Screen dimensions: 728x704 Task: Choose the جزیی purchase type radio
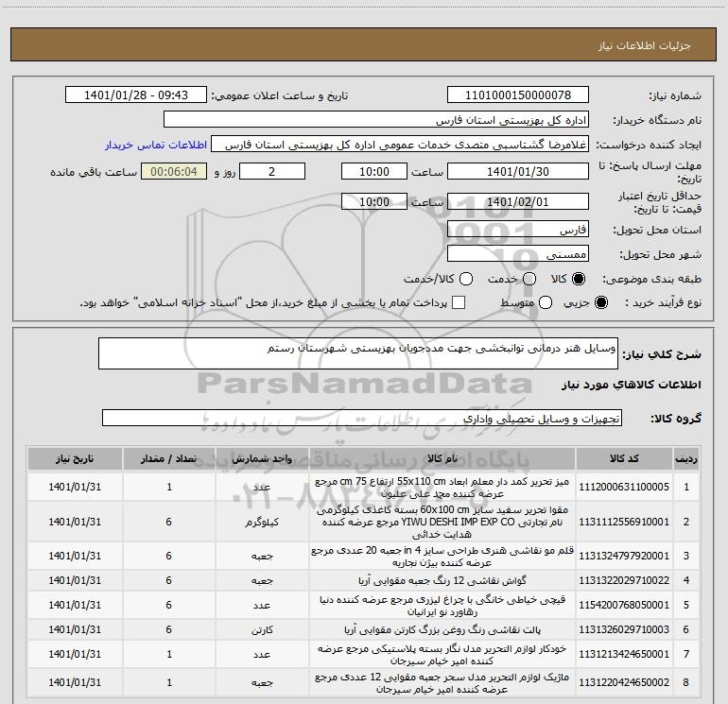(600, 302)
